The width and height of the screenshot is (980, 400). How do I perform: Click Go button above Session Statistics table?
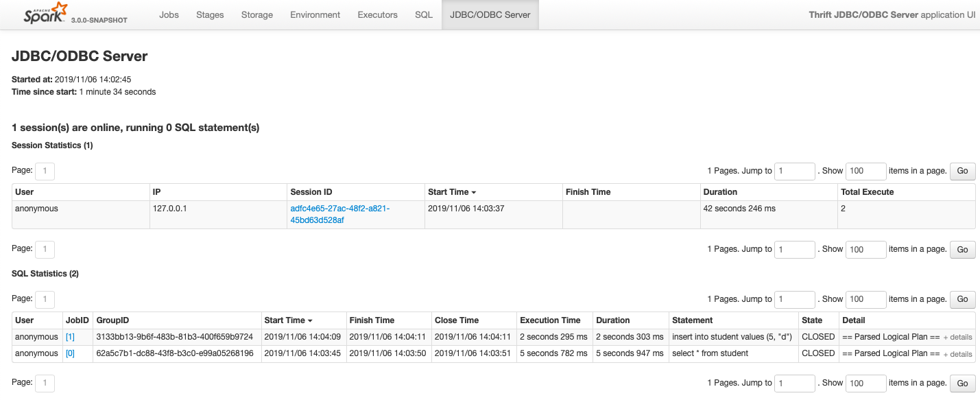coord(962,171)
